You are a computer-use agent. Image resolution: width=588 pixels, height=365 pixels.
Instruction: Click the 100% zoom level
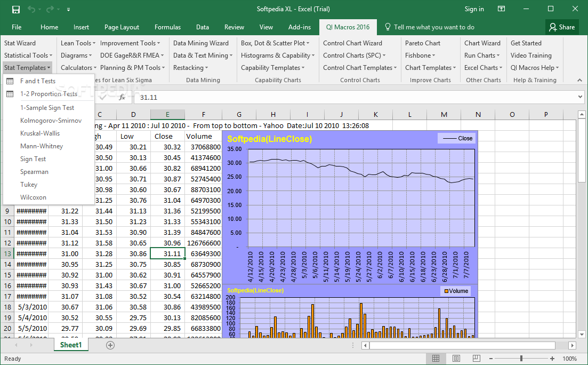click(x=570, y=359)
